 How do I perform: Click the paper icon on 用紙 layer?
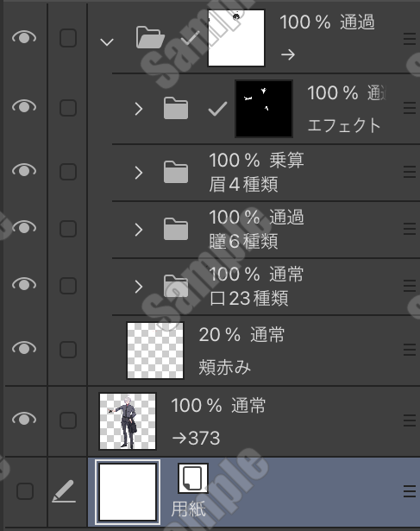coord(193,477)
